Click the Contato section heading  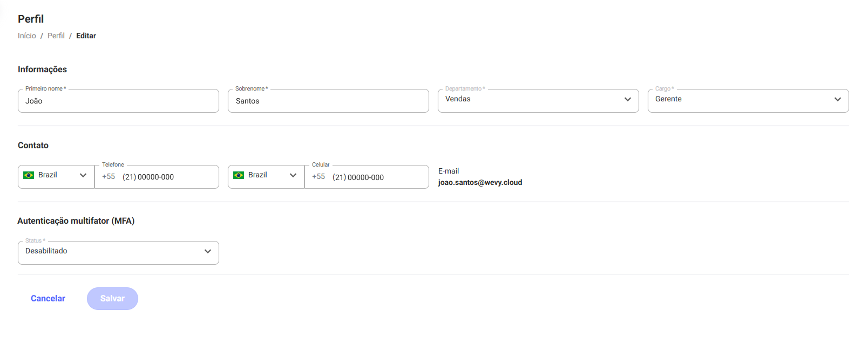click(x=33, y=146)
